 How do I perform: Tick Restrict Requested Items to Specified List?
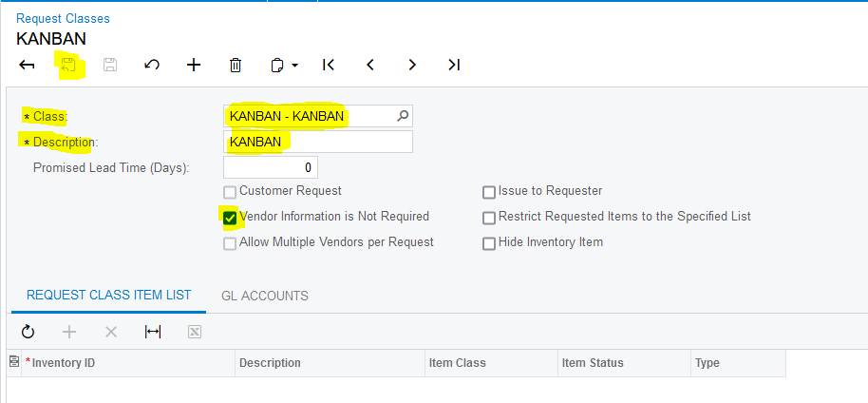(489, 217)
